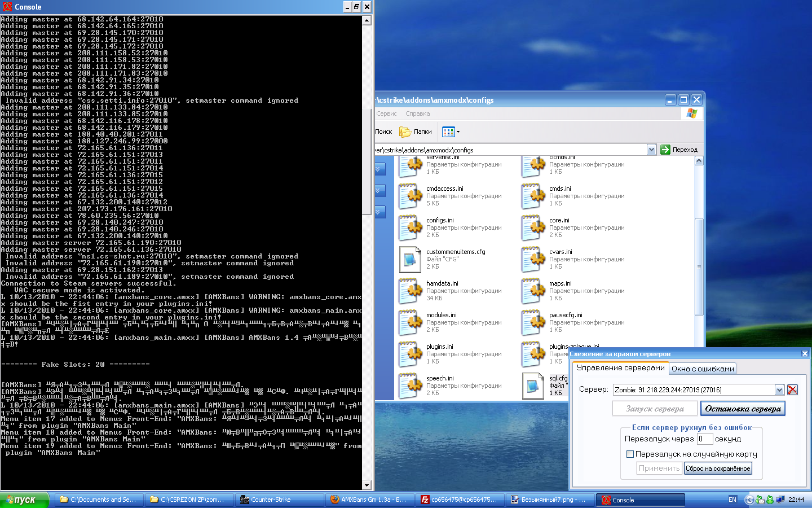
Task: Select the pausecfg.ini file name
Action: [x=566, y=315]
